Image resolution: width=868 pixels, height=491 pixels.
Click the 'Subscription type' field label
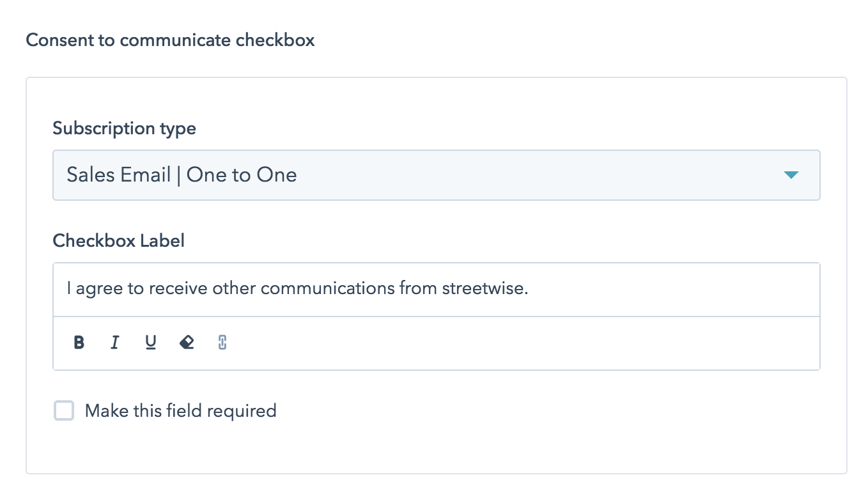124,129
